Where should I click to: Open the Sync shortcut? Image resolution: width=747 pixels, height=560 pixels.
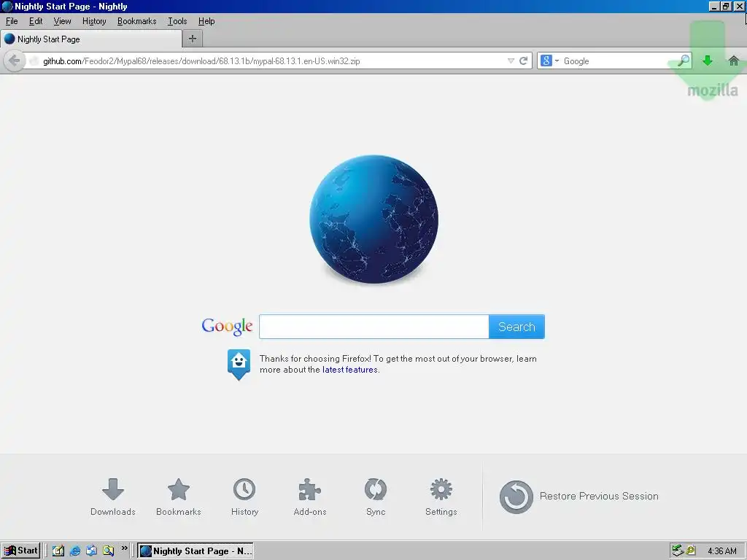coord(376,497)
